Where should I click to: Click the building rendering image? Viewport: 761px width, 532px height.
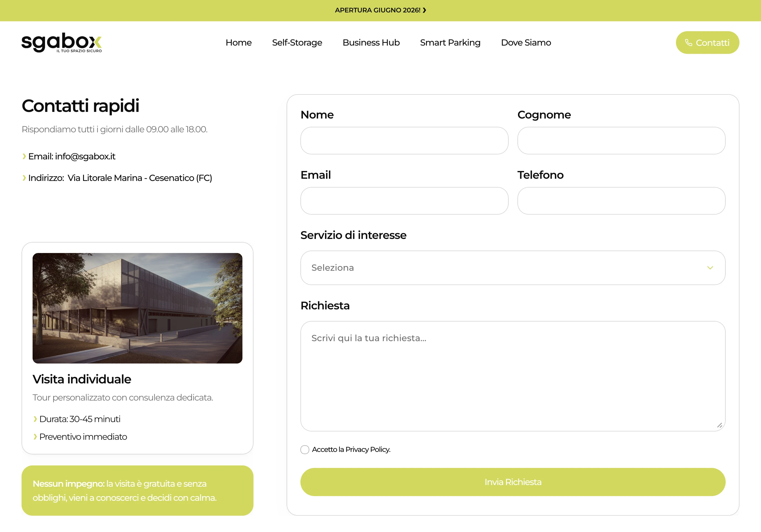tap(137, 308)
